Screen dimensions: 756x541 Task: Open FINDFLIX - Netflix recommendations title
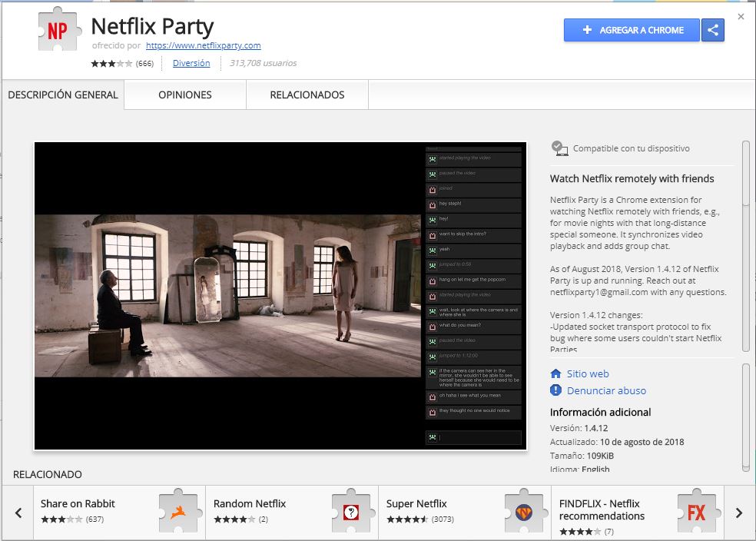pyautogui.click(x=602, y=509)
